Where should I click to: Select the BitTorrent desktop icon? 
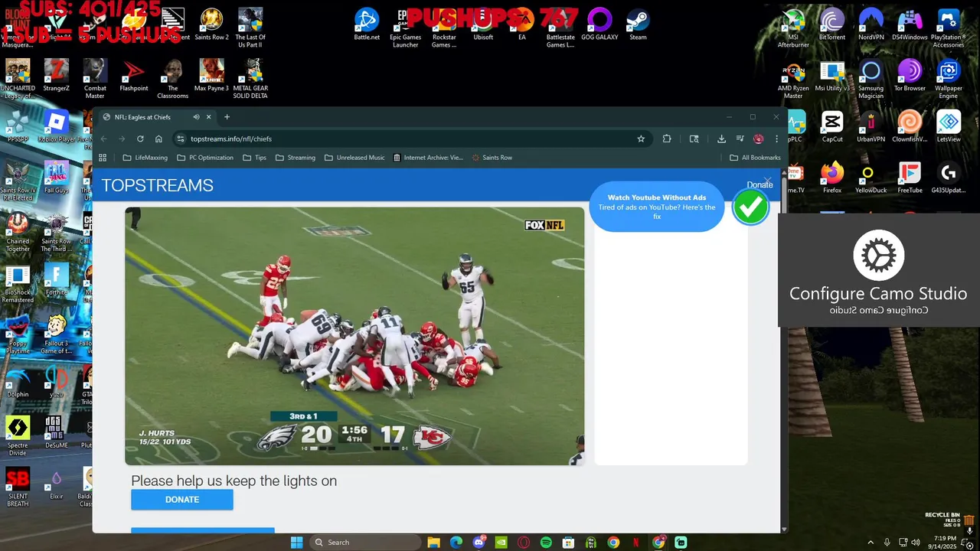(832, 25)
